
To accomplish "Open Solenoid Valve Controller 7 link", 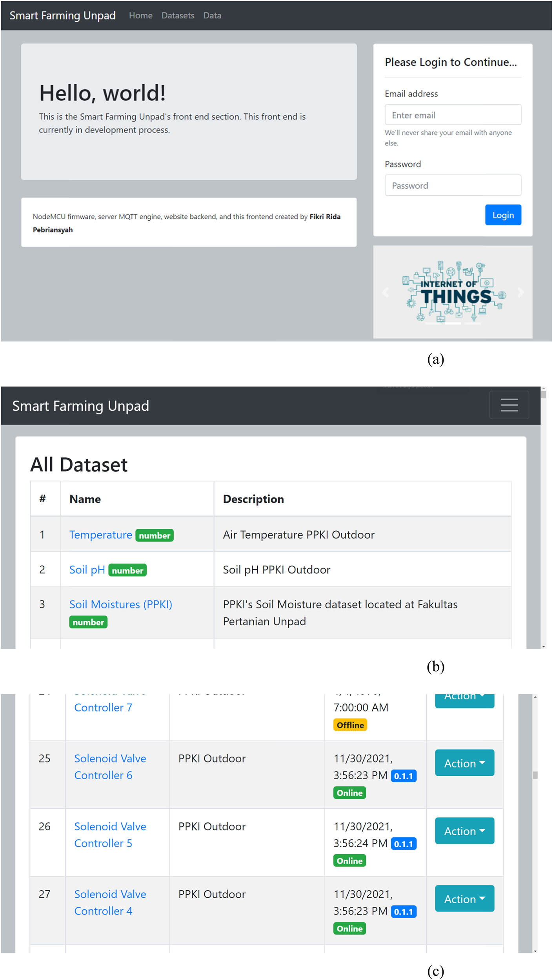I will pyautogui.click(x=103, y=707).
